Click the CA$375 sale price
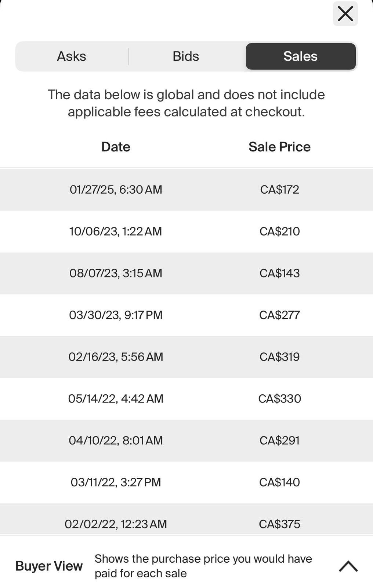This screenshot has height=588, width=373. point(279,524)
